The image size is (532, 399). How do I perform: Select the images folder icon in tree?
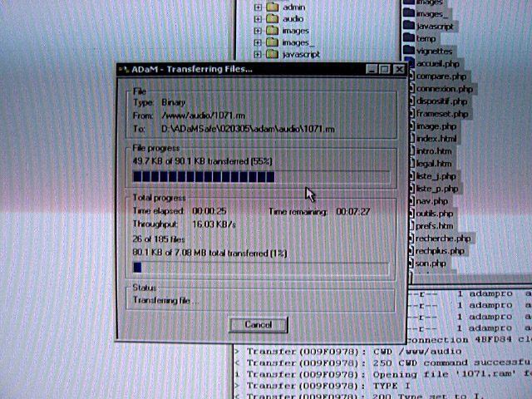point(272,31)
